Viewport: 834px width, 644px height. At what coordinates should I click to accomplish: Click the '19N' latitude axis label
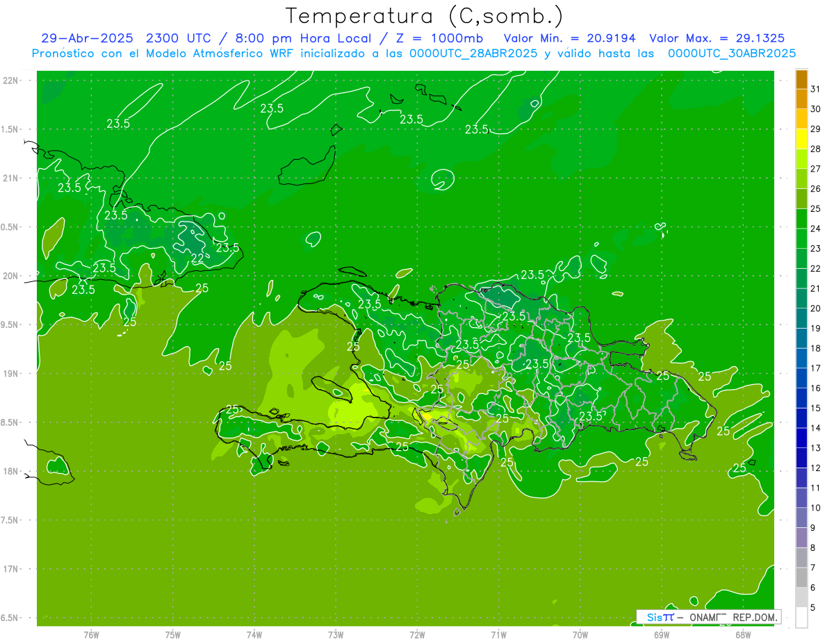pyautogui.click(x=10, y=374)
